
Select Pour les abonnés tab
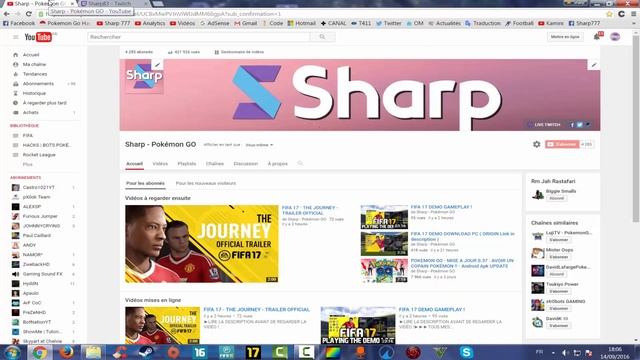[145, 183]
